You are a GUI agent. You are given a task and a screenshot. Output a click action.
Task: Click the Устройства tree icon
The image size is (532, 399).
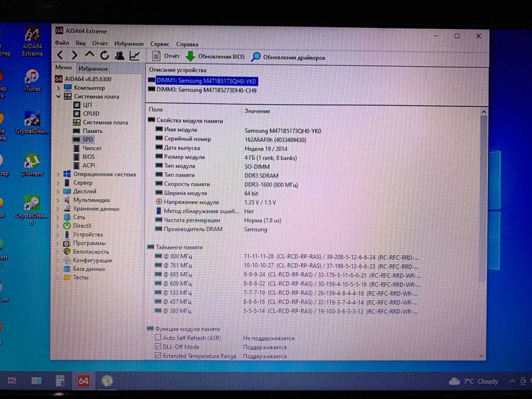click(67, 234)
